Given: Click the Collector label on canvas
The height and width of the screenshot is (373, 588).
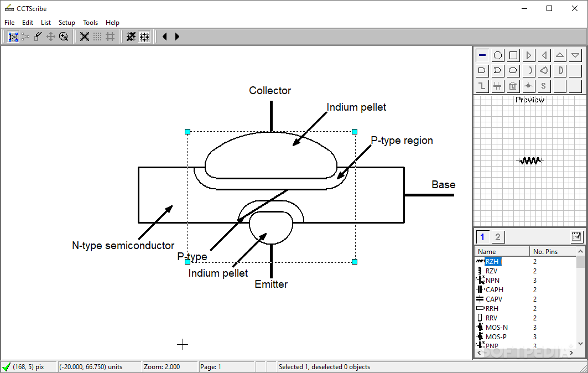Looking at the screenshot, I should coord(270,90).
